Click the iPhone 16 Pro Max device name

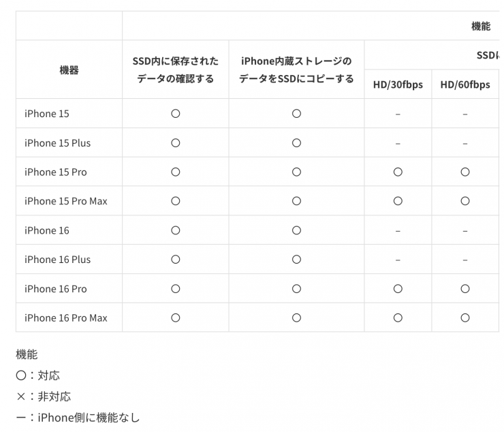(x=66, y=318)
